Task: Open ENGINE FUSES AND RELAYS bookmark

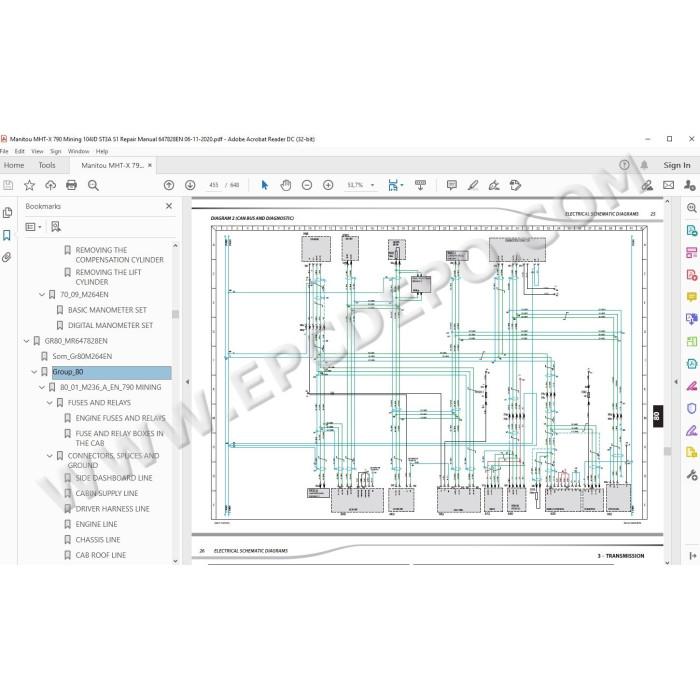Action: pyautogui.click(x=121, y=418)
